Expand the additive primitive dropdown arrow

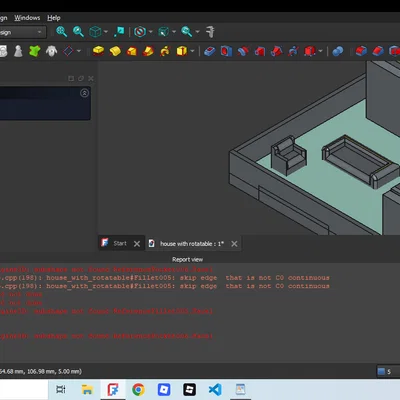192,51
